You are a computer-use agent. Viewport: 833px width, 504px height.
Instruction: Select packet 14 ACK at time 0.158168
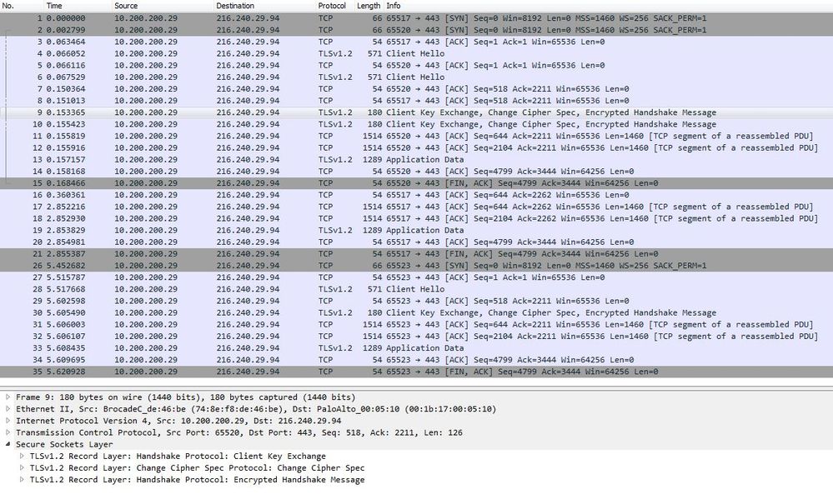point(417,172)
